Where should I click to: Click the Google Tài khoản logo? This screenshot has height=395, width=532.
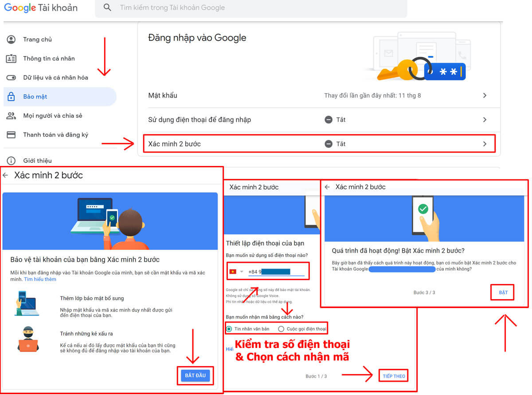pos(41,8)
